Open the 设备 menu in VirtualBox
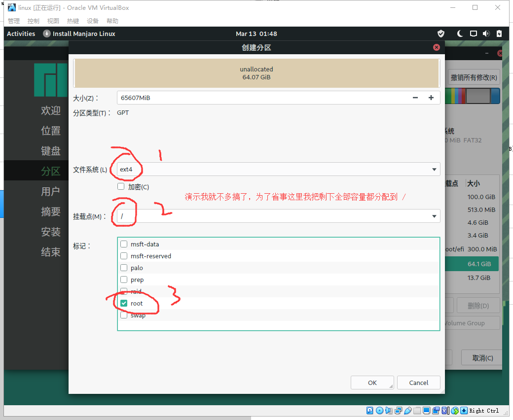Viewport: 513px width, 420px height. [93, 21]
